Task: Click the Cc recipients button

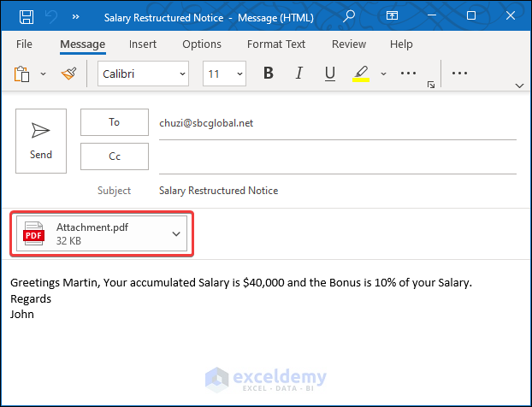Action: tap(115, 156)
